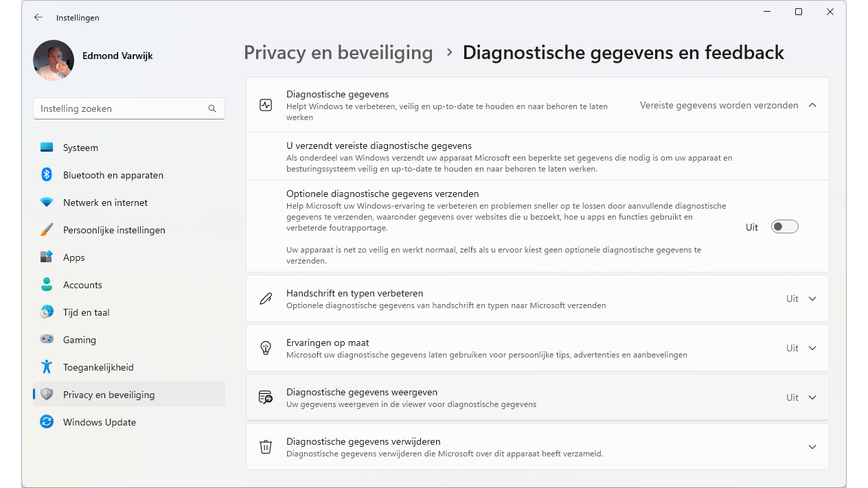Collapse the Diagnostische gegevens section
The height and width of the screenshot is (488, 868).
tap(812, 105)
